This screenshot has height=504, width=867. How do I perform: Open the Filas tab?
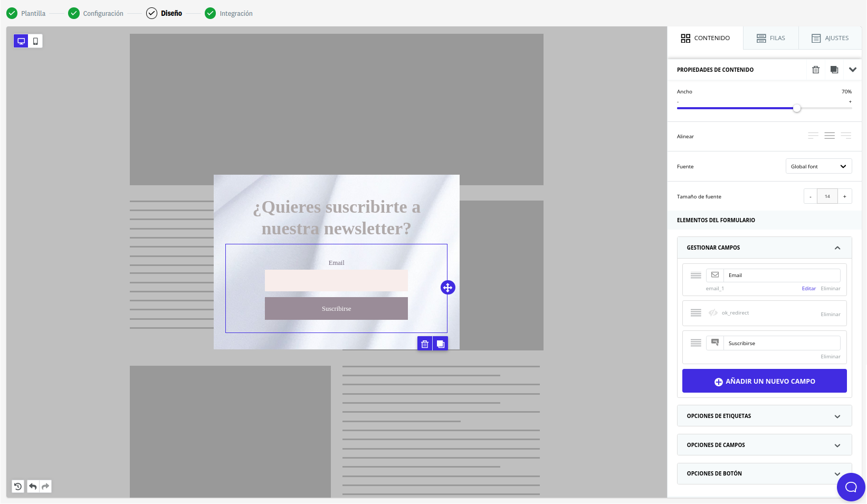pos(770,38)
